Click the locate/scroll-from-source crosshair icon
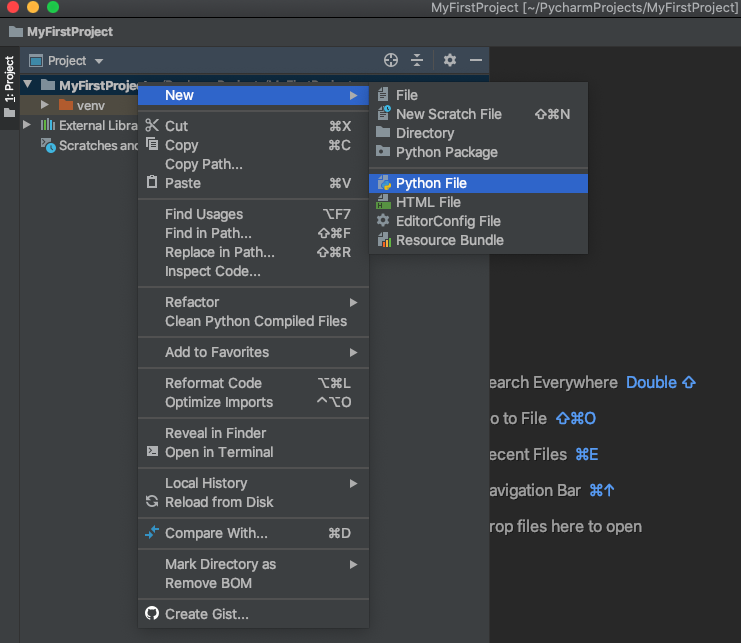 (391, 60)
